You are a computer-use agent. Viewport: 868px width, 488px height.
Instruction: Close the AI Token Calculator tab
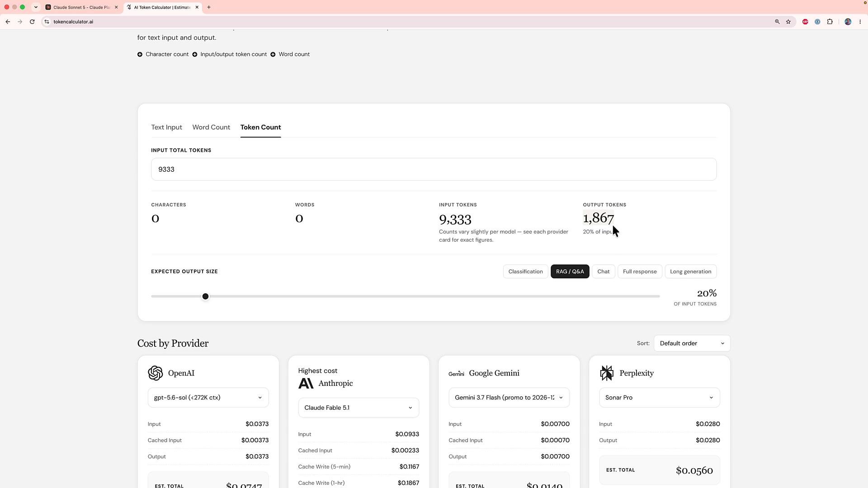197,7
